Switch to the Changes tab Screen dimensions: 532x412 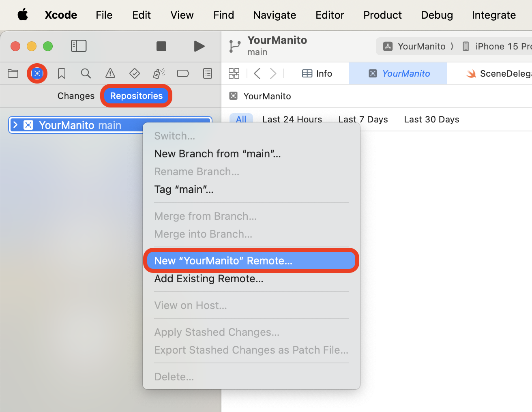76,96
